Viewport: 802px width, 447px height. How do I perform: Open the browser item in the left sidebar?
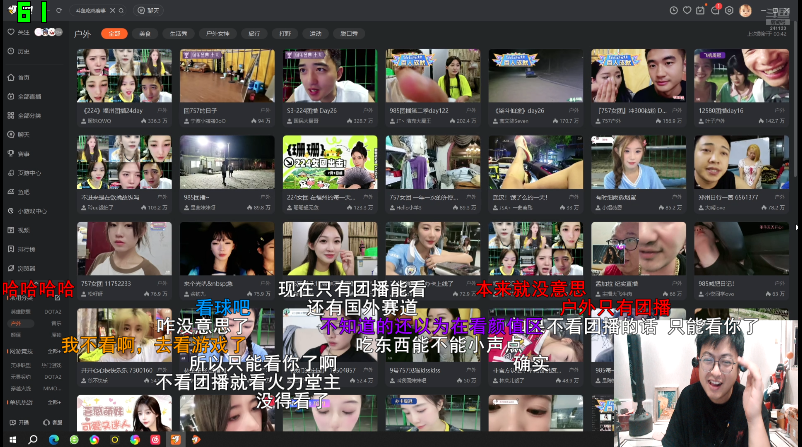click(x=20, y=268)
